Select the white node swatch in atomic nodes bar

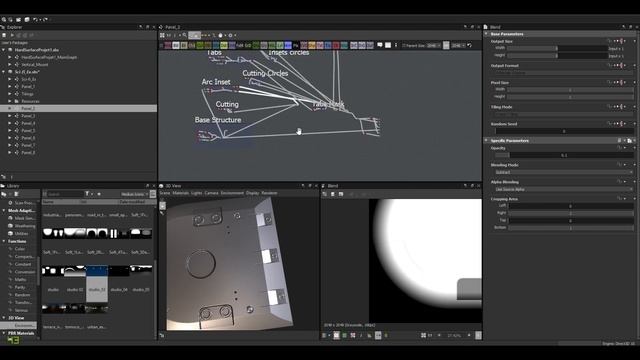176,45
